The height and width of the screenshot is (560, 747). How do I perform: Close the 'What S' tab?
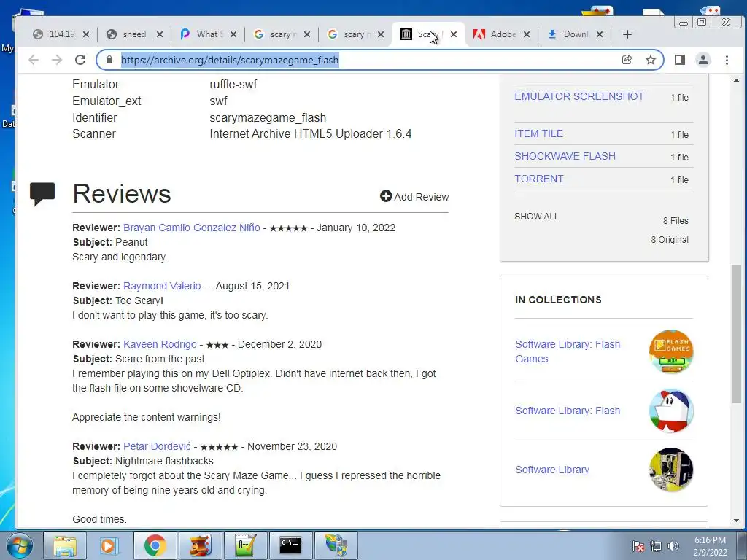click(233, 34)
